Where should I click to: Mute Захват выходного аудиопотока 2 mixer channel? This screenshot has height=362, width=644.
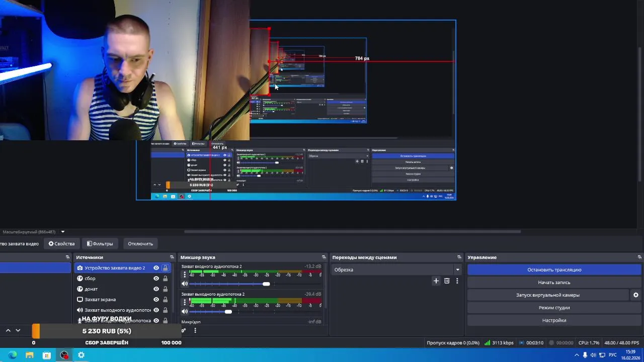click(x=185, y=312)
